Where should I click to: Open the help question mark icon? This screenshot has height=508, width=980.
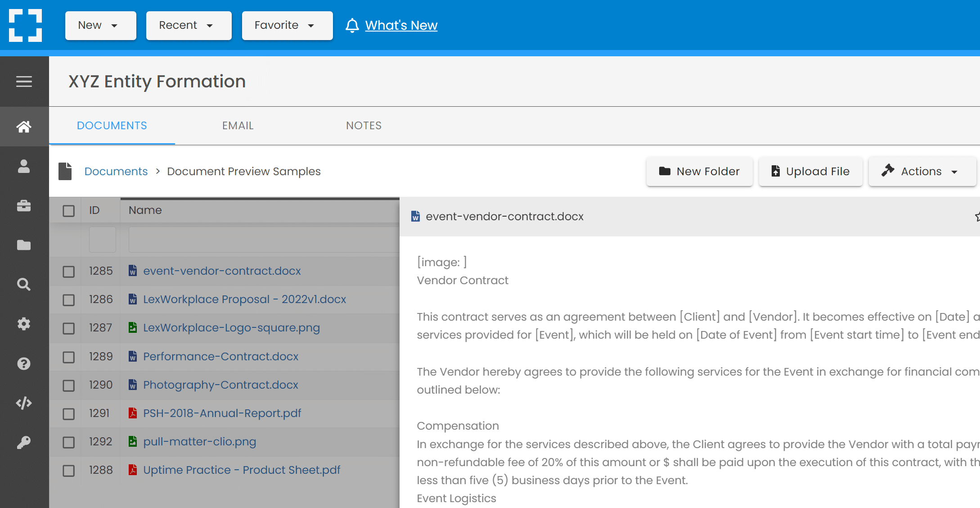[x=24, y=363]
